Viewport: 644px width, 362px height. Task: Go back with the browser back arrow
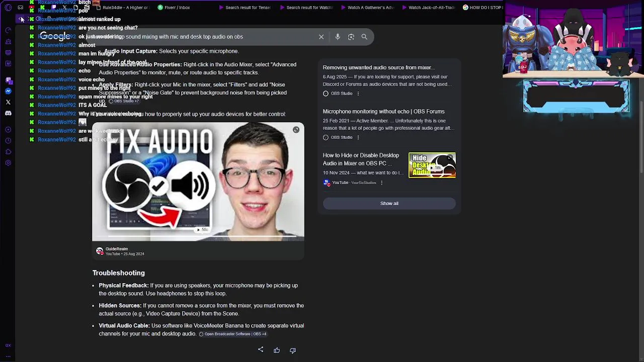[21, 19]
